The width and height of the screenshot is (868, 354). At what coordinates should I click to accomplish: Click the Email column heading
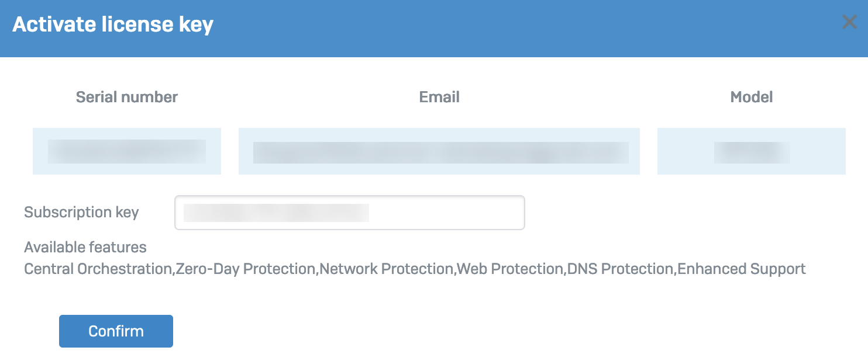pyautogui.click(x=439, y=97)
